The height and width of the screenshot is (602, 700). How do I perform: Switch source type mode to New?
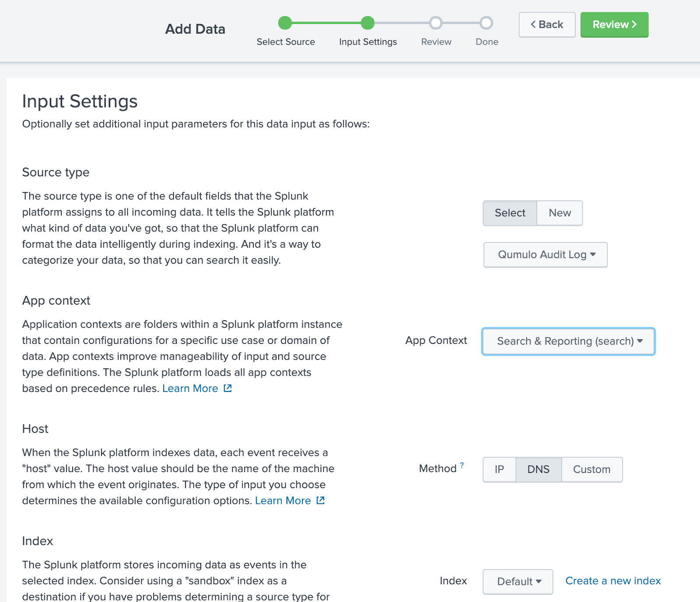pos(560,213)
